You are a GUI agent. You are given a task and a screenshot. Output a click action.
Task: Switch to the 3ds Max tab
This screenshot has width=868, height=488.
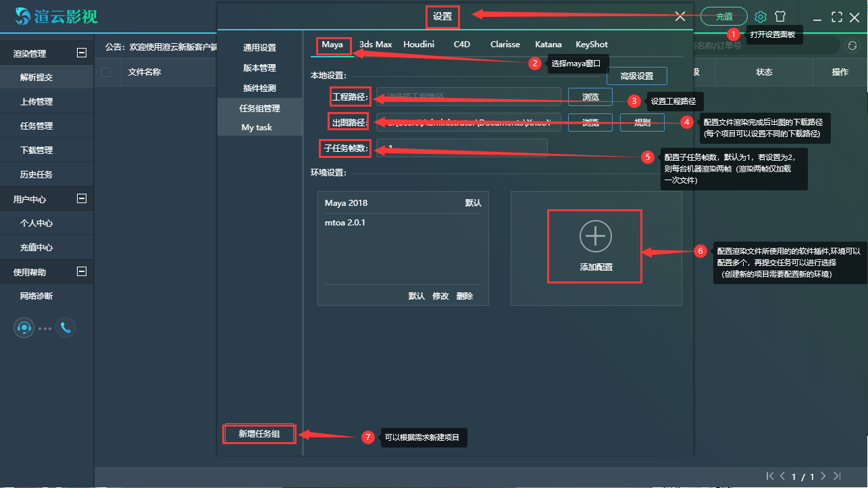pyautogui.click(x=376, y=45)
